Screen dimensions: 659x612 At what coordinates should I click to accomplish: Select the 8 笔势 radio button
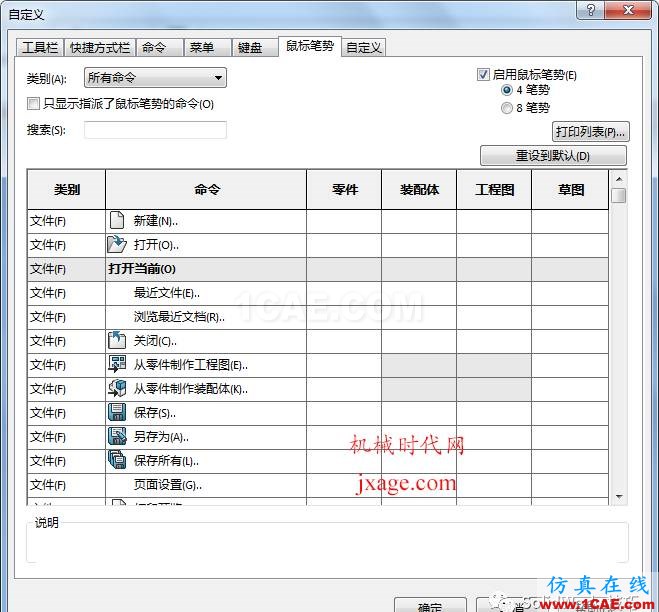(507, 108)
